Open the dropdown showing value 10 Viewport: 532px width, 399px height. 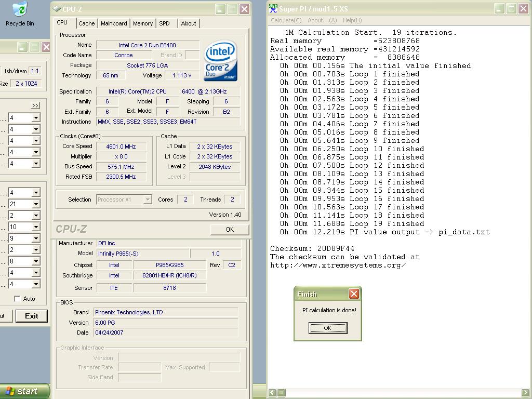36,227
